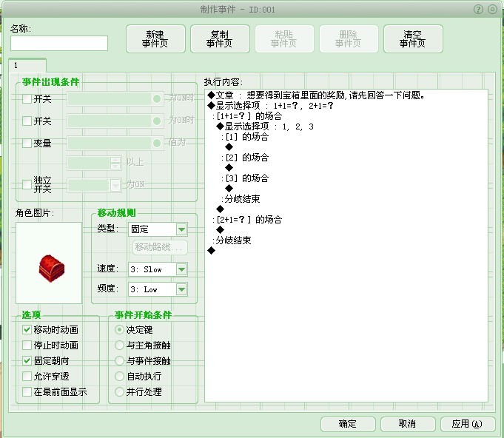Click the 移动路线 button
The width and height of the screenshot is (504, 438).
160,247
